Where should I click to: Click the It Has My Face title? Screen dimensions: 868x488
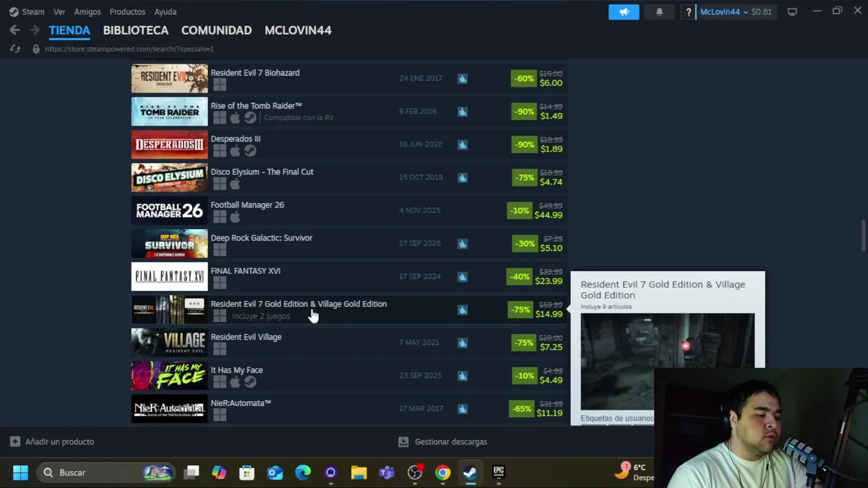tap(237, 370)
